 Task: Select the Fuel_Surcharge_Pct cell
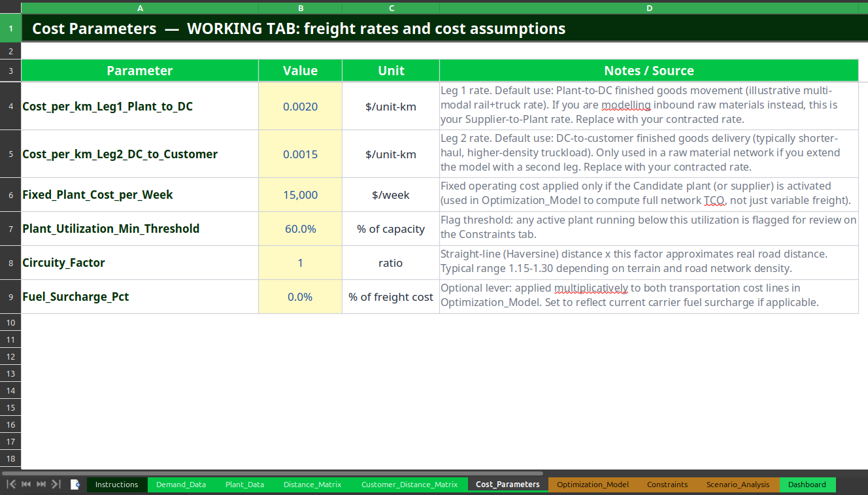coord(140,297)
